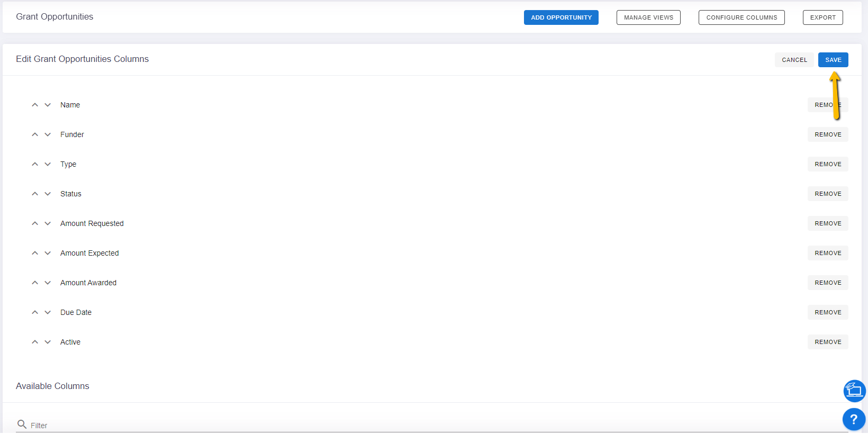Move Amount Awarded column up

point(35,283)
